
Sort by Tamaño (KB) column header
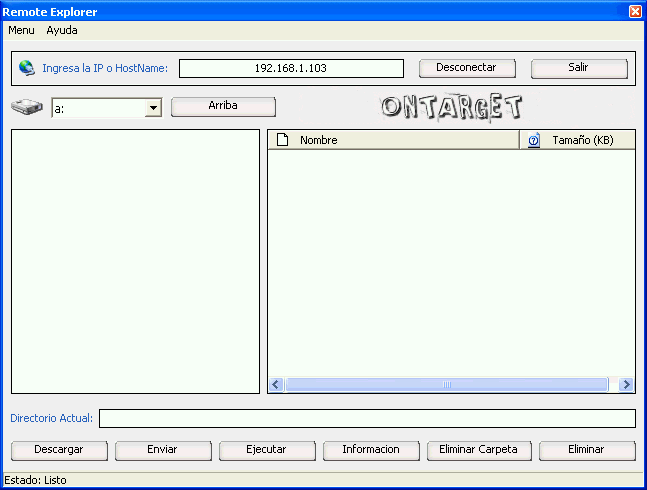[583, 140]
